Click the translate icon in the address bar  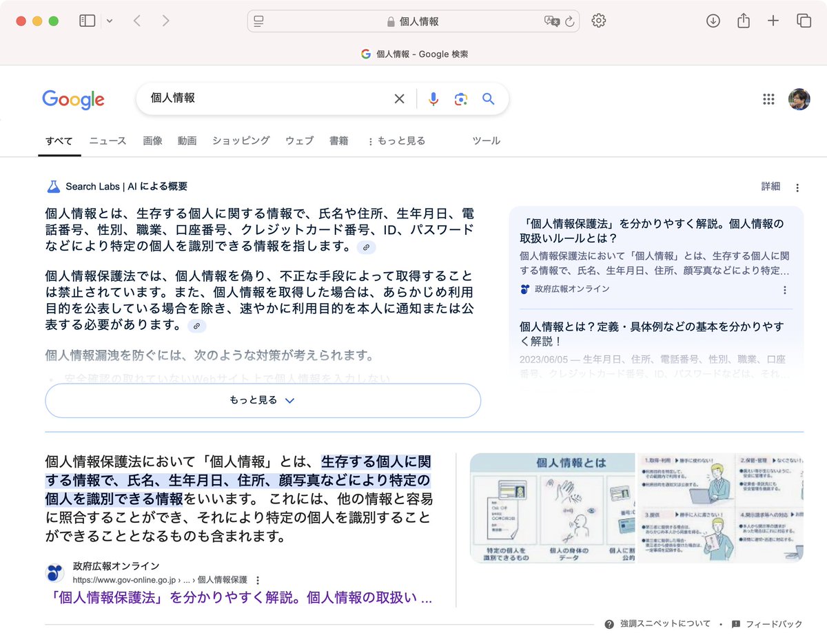point(551,21)
